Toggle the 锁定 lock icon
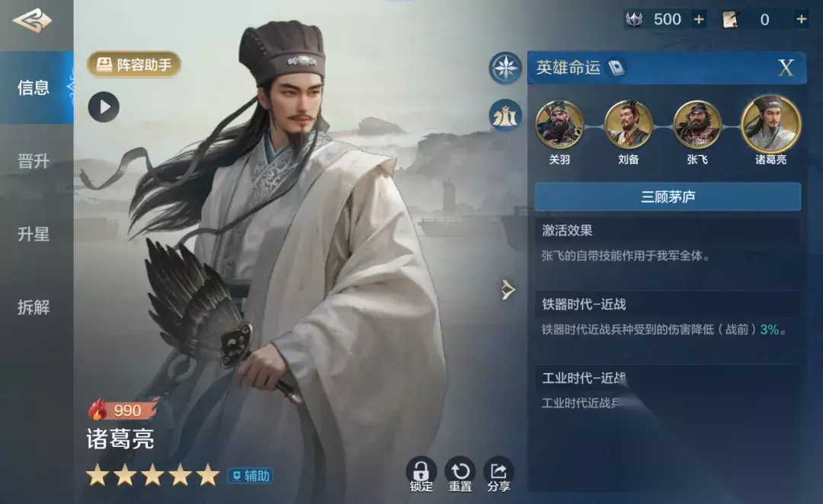Screen dimensions: 823x504 (421, 474)
